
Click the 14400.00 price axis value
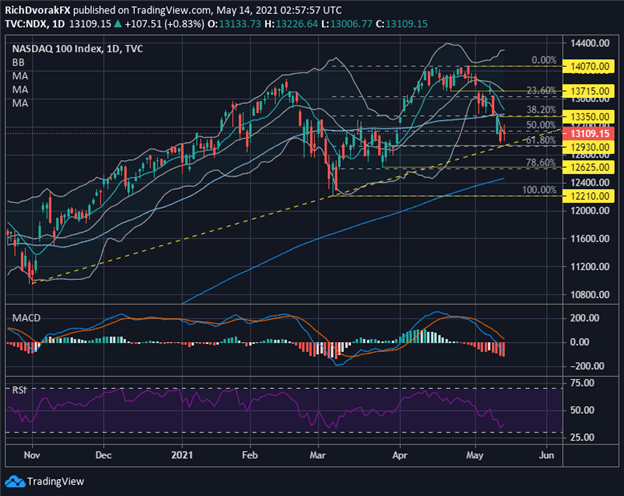click(590, 43)
